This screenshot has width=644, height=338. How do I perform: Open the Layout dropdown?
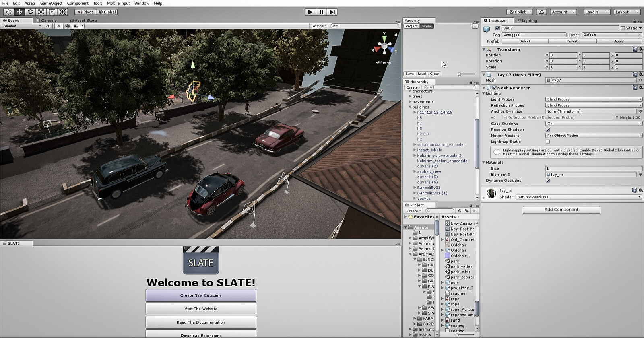tap(627, 12)
